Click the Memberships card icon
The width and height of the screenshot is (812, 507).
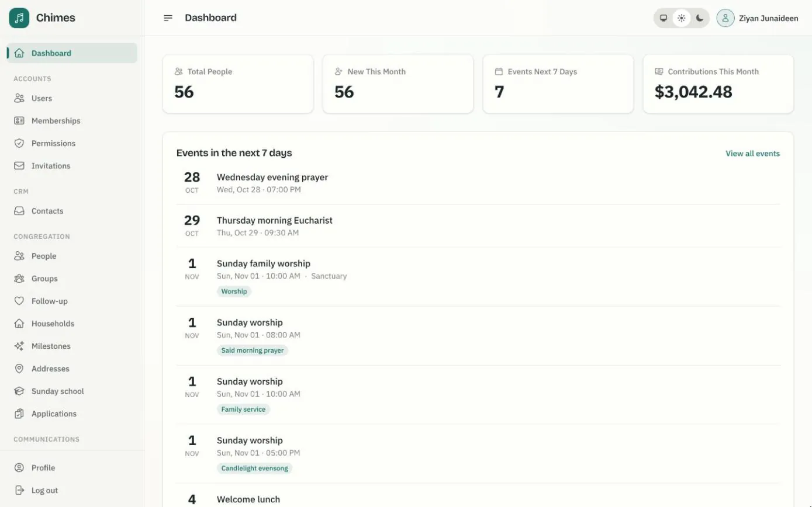(x=19, y=121)
